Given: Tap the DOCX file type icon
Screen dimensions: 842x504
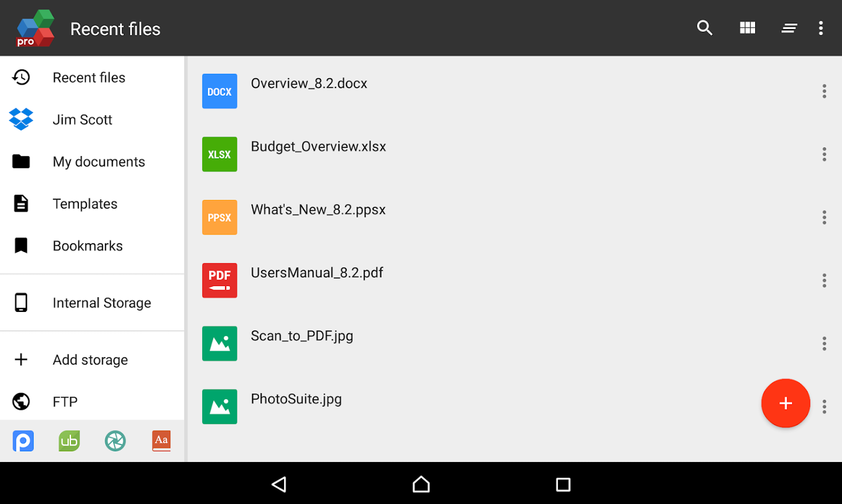Looking at the screenshot, I should [x=220, y=91].
